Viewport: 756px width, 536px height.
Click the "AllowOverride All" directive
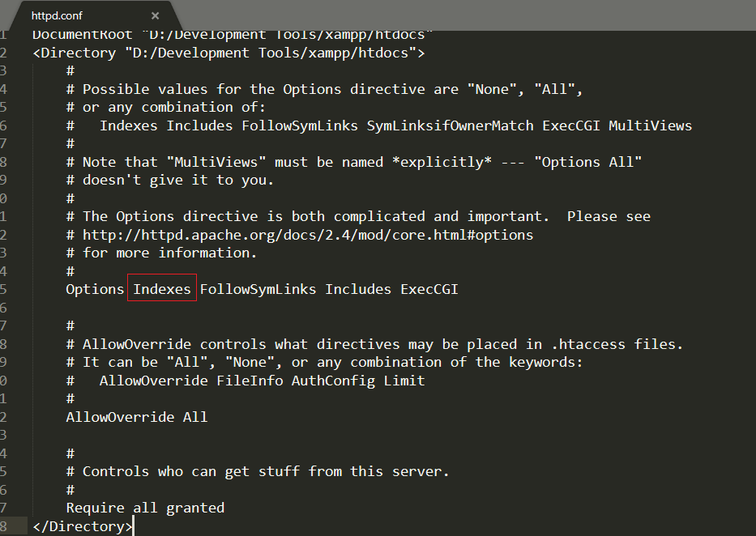coord(136,417)
